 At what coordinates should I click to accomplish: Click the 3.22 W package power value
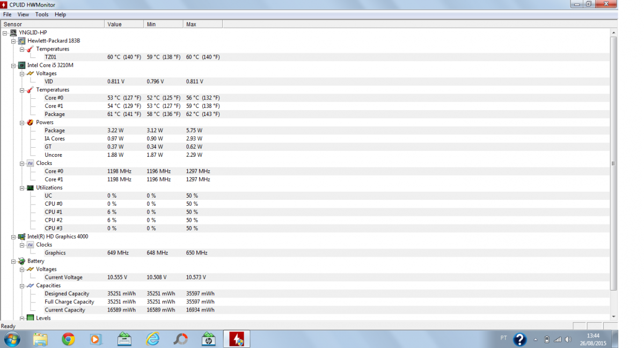[115, 130]
